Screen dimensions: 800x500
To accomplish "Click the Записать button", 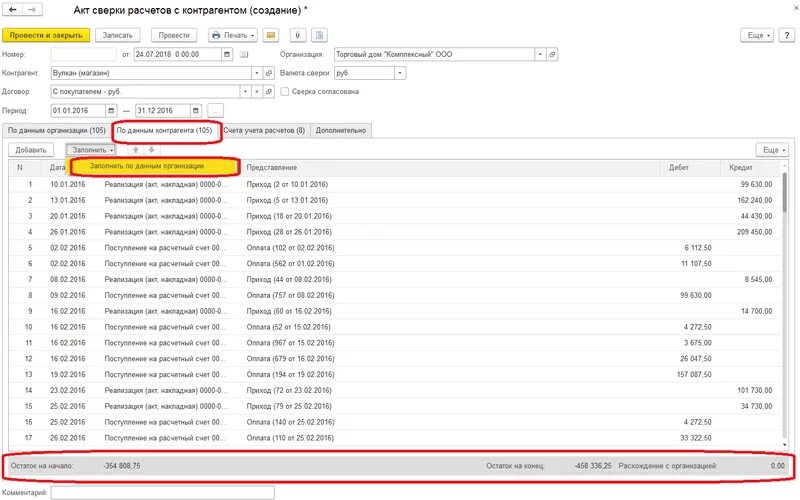I will pos(117,35).
